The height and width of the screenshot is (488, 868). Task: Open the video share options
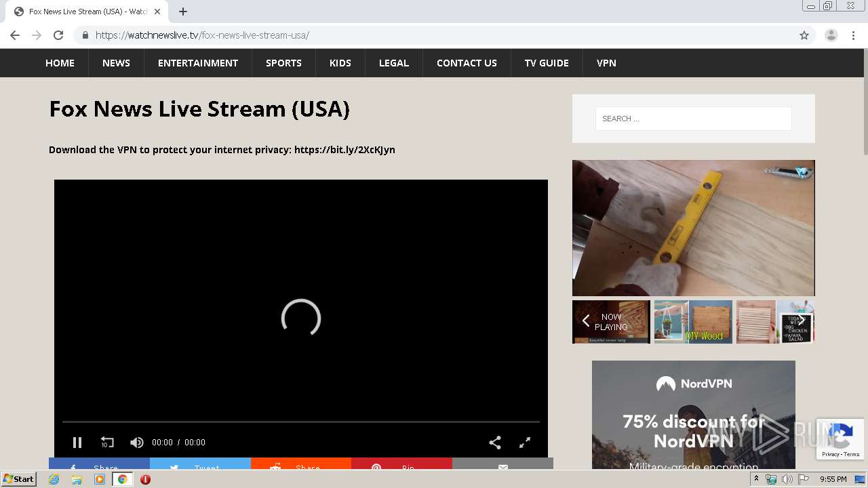point(495,443)
